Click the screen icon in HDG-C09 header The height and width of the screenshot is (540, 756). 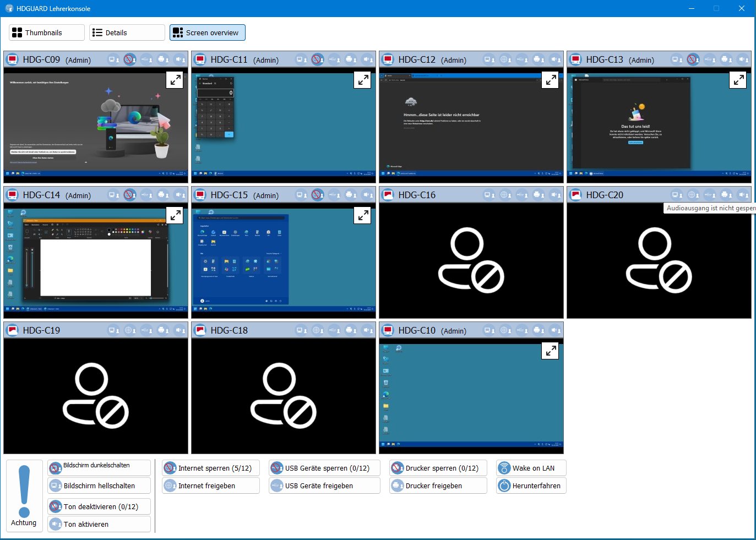(x=113, y=59)
